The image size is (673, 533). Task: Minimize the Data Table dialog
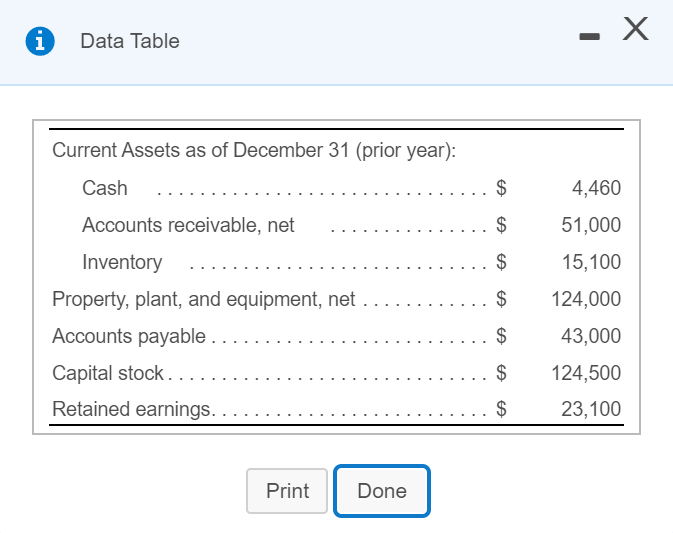(589, 36)
